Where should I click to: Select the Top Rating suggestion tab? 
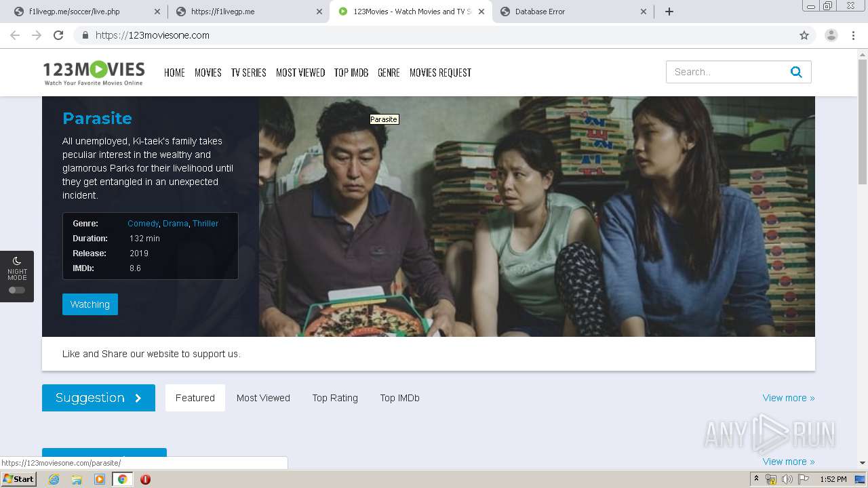tap(335, 398)
